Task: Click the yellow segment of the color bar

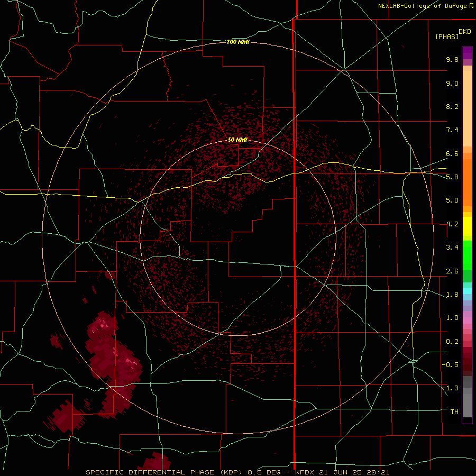Action: [x=467, y=226]
